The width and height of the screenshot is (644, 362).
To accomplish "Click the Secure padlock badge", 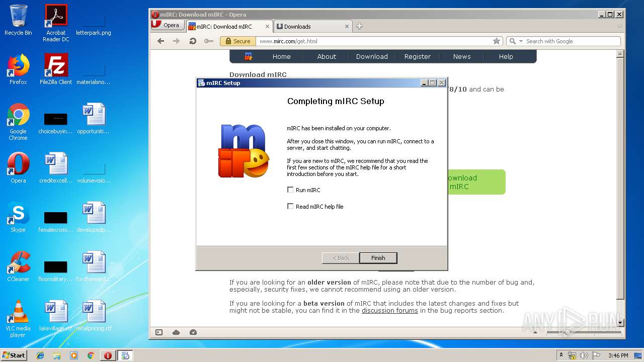I will [x=237, y=41].
